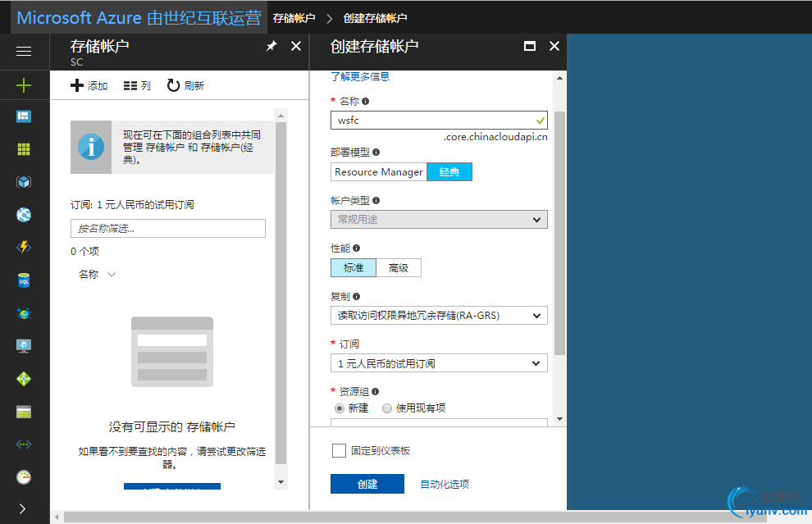The image size is (812, 524).
Task: Click the 名称 input containing wsfc
Action: click(439, 120)
